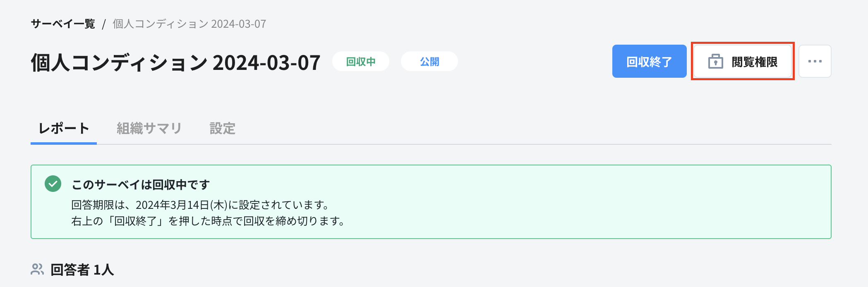Switch to the 組織サマリ tab
Image resolution: width=868 pixels, height=287 pixels.
[x=149, y=129]
